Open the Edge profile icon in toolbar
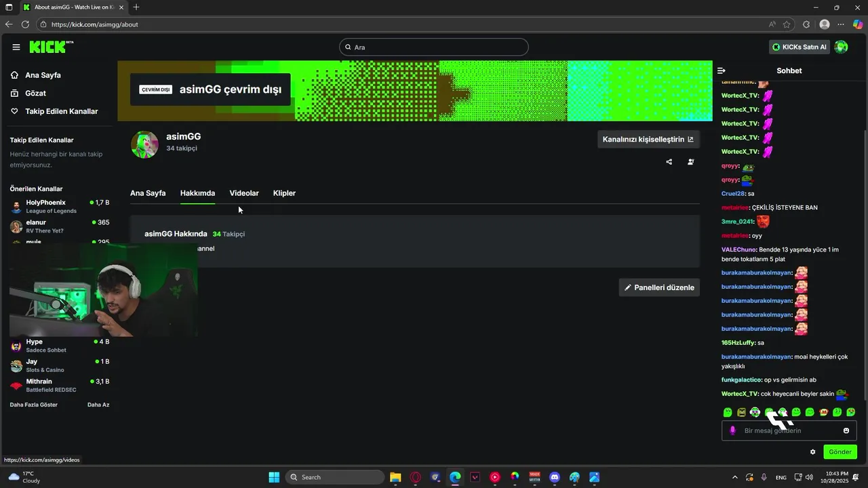 point(825,24)
